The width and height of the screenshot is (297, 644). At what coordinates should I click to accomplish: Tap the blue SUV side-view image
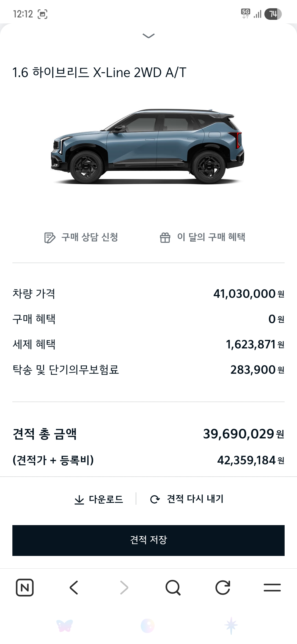click(148, 146)
